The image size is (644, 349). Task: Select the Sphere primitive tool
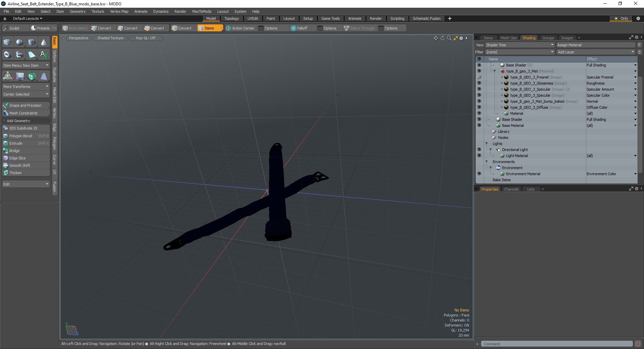coord(19,42)
